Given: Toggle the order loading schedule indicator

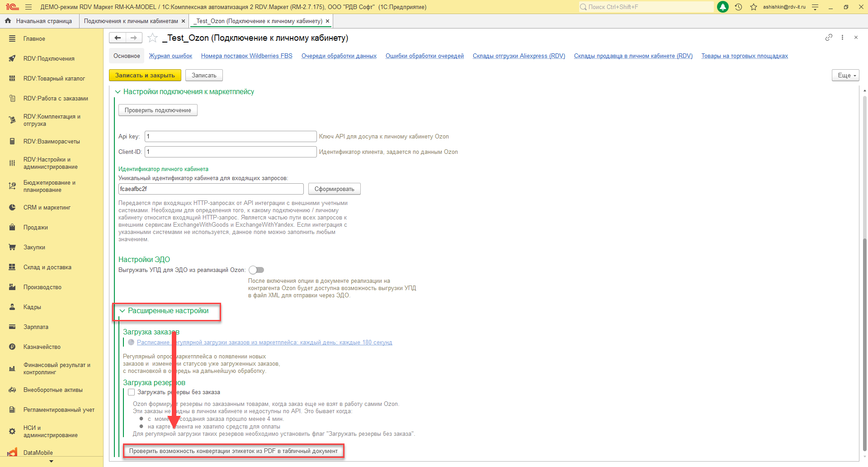Looking at the screenshot, I should click(131, 343).
